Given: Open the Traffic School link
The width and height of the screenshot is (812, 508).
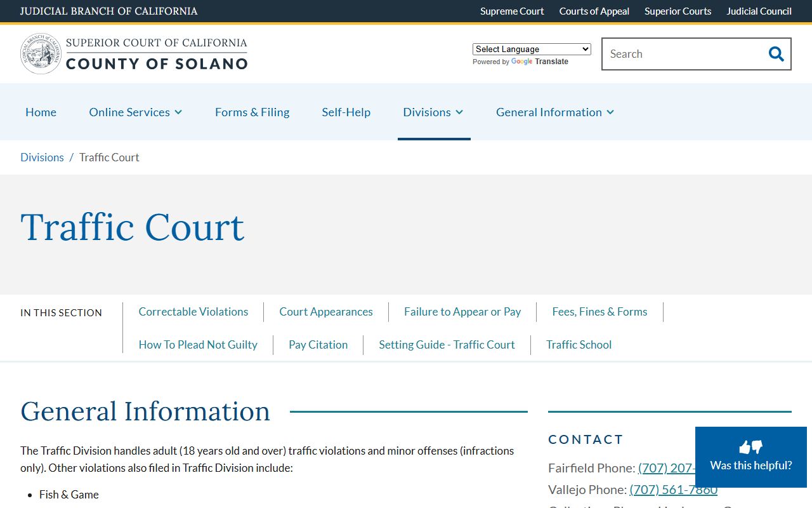Looking at the screenshot, I should point(579,345).
